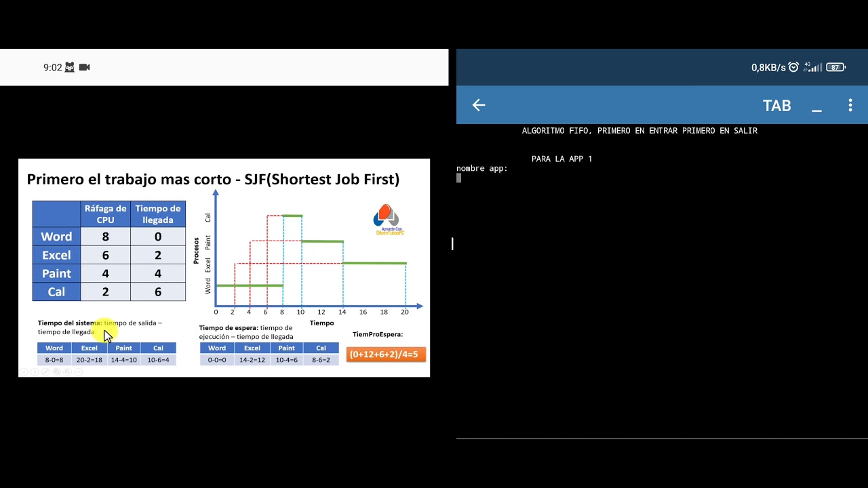This screenshot has width=868, height=488.
Task: Tap the back arrow in the terminal header
Action: point(479,105)
